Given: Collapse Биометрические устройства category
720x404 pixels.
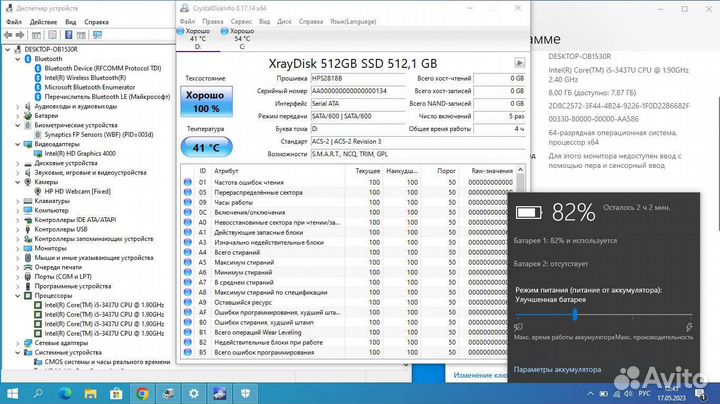Looking at the screenshot, I should pos(17,125).
